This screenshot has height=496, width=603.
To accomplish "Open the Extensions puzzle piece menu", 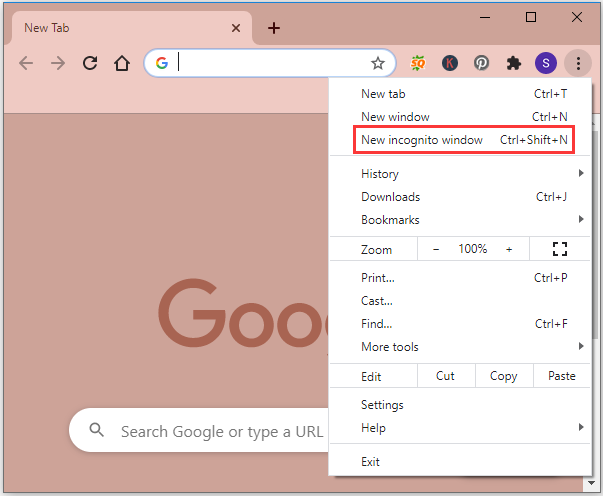I will click(514, 63).
